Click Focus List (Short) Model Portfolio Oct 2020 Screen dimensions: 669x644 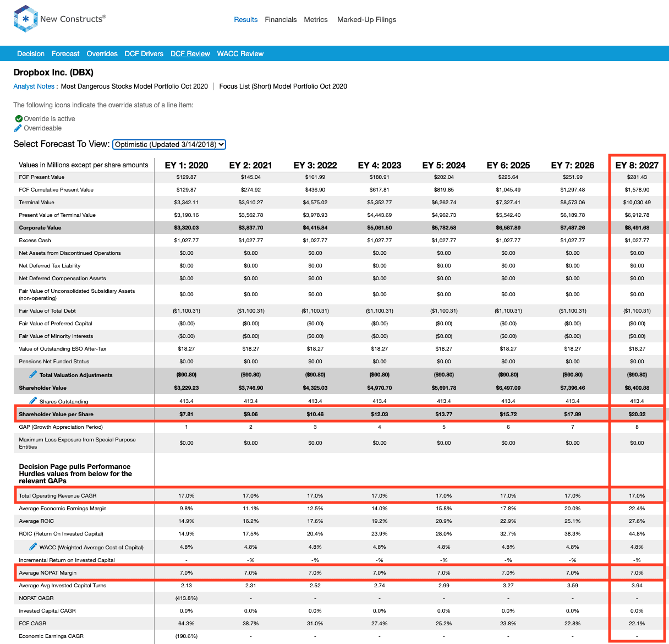[x=283, y=86]
